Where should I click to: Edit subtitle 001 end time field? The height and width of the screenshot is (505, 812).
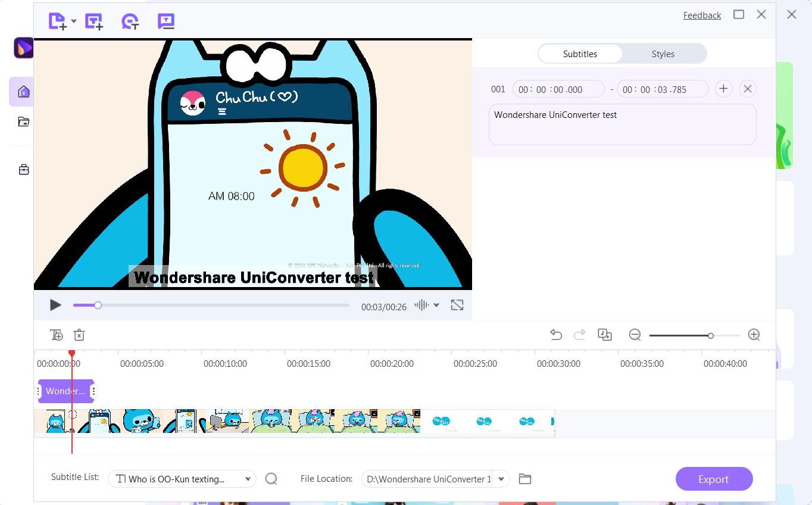coord(663,89)
